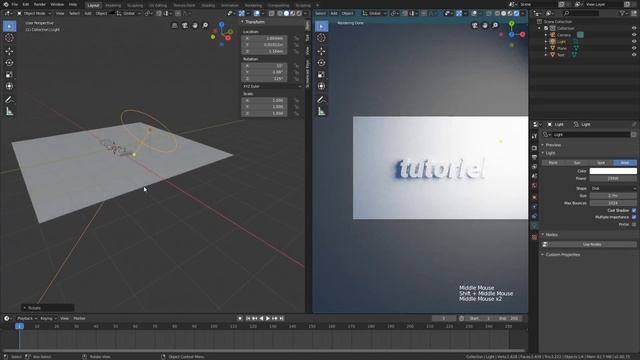
Task: Select the Cursor tool in right viewport
Action: (x=321, y=38)
